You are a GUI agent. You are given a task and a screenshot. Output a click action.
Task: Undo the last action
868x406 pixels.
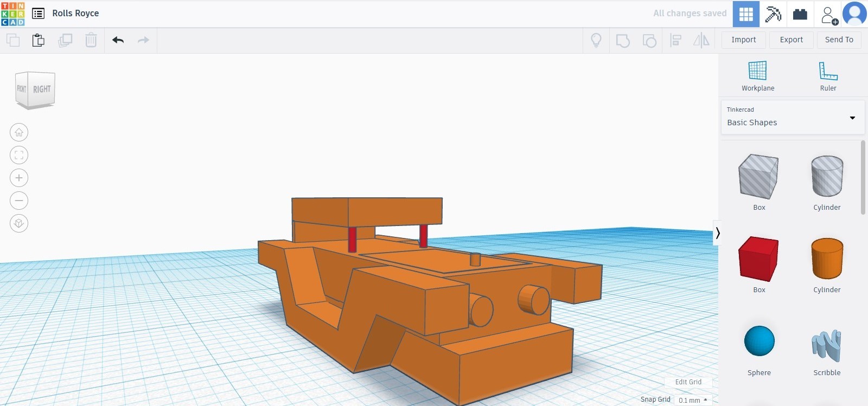coord(118,40)
